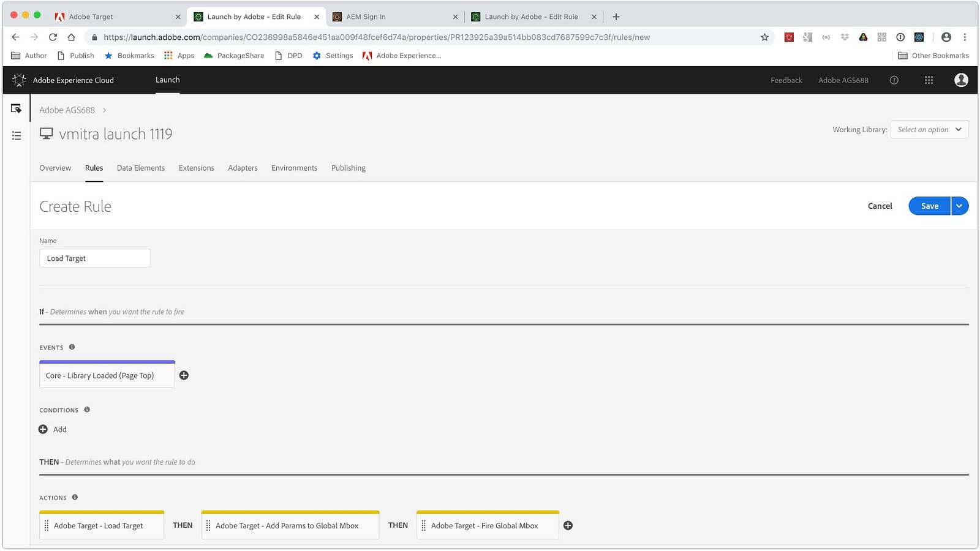The width and height of the screenshot is (980, 551).
Task: Switch to the Overview tab
Action: click(55, 168)
